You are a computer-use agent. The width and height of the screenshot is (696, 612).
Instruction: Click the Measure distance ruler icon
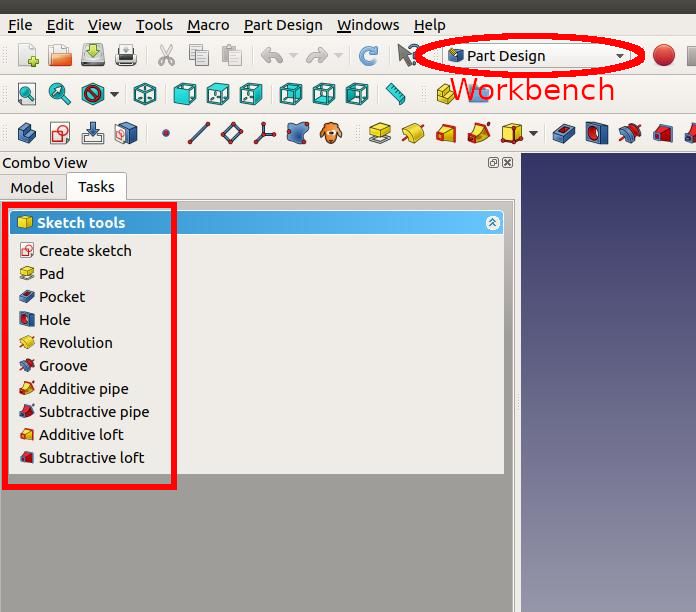395,94
